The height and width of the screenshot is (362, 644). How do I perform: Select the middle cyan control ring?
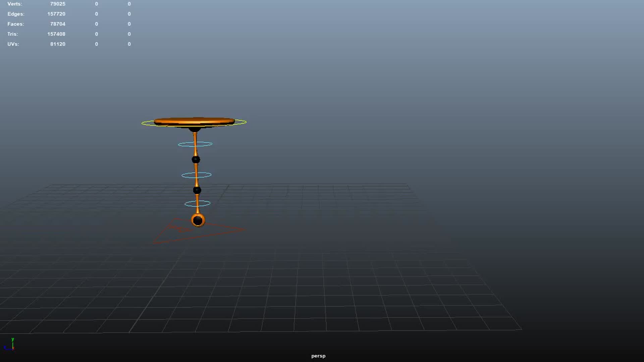(182, 175)
